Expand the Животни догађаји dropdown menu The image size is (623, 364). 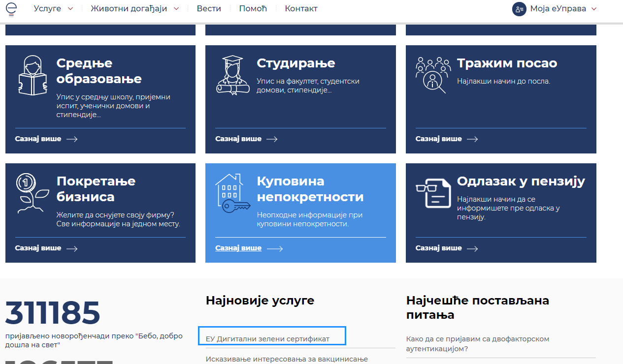(x=134, y=9)
